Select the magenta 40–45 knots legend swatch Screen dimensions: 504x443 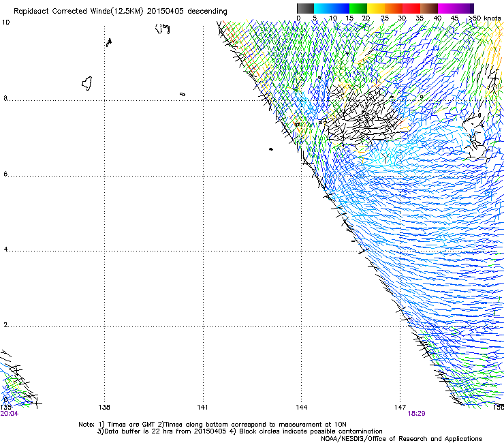tap(447, 8)
